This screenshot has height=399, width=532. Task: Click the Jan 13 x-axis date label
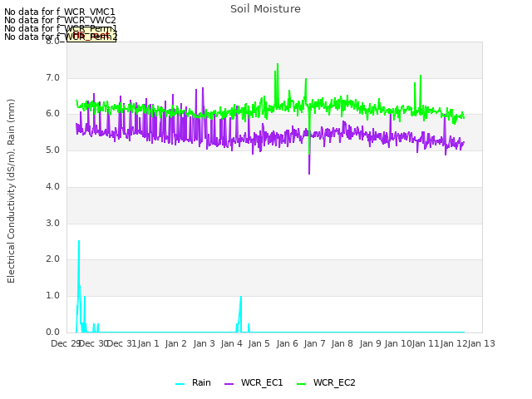click(481, 343)
